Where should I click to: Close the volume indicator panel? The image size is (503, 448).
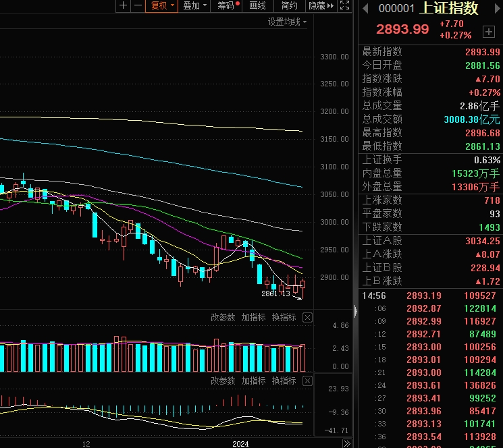coord(307,317)
